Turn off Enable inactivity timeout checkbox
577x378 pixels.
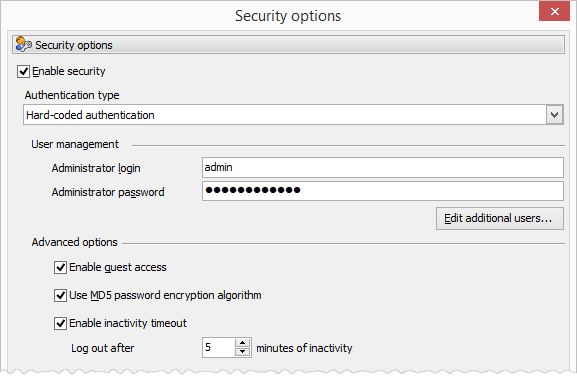[60, 324]
